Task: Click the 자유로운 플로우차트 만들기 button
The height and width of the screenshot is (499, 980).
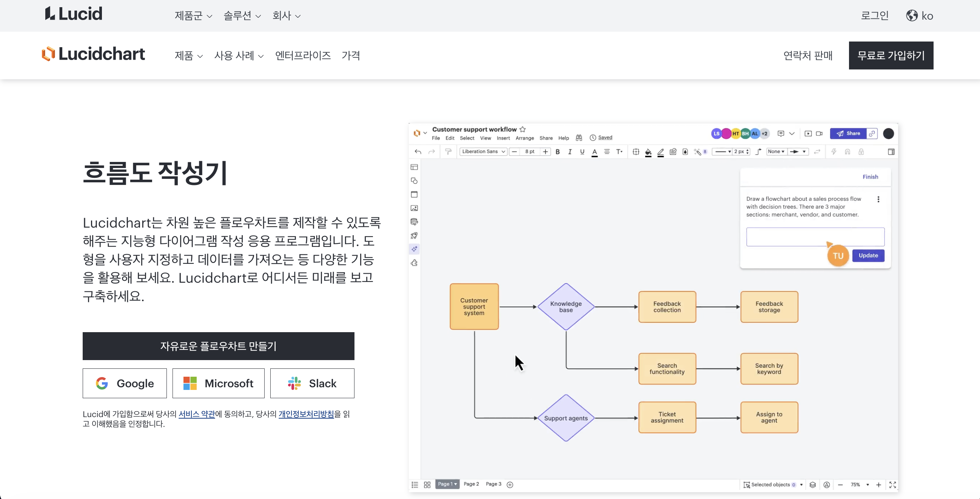Action: [218, 346]
